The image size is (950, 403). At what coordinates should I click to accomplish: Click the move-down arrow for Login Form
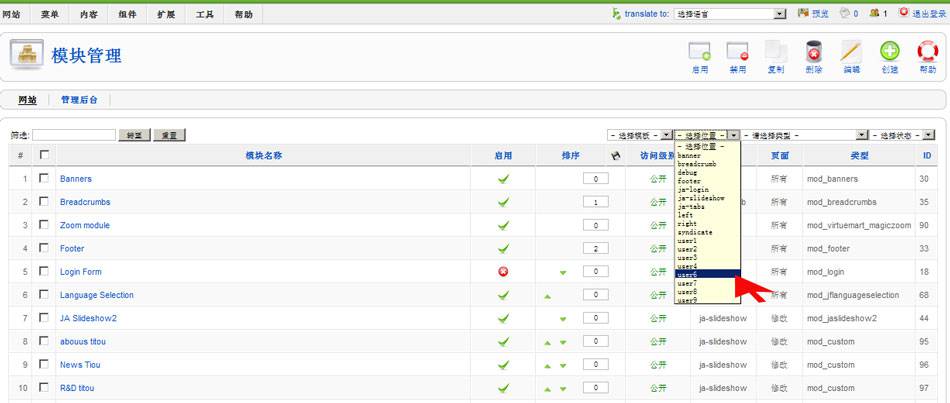563,273
